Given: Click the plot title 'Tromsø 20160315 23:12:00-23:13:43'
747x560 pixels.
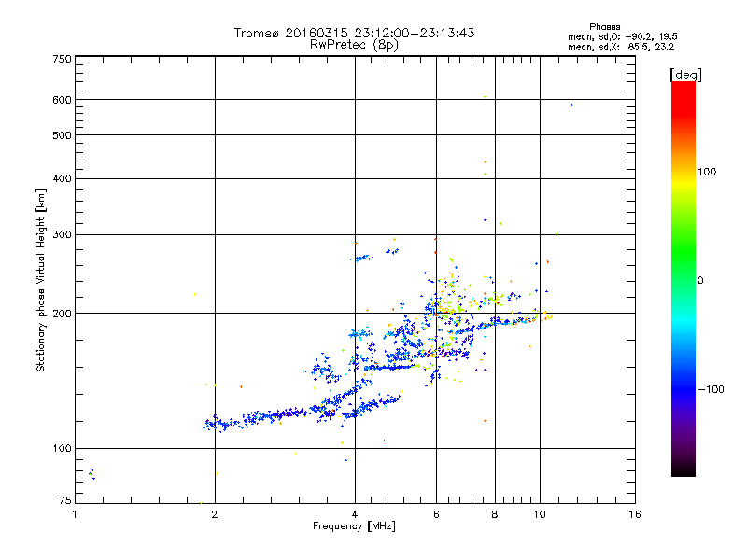Looking at the screenshot, I should [x=354, y=33].
